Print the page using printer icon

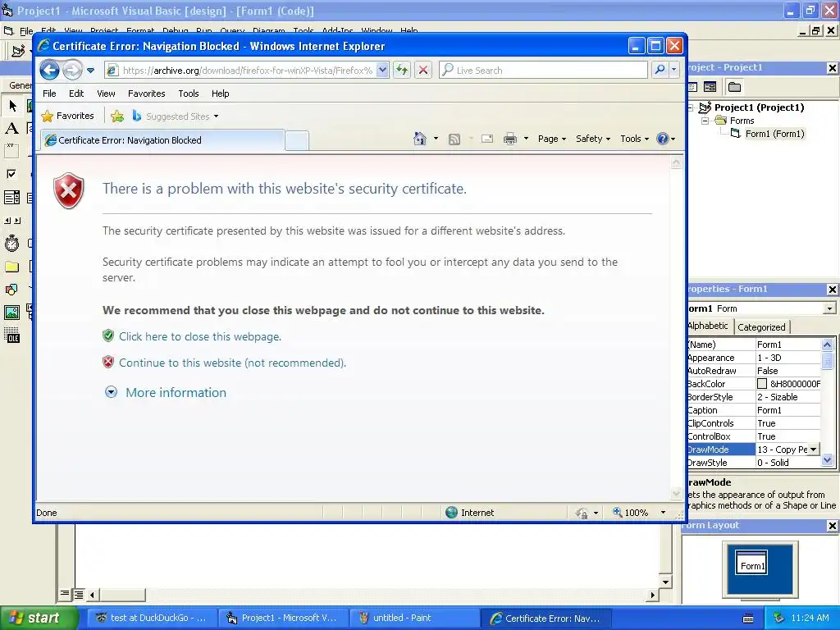(x=510, y=139)
